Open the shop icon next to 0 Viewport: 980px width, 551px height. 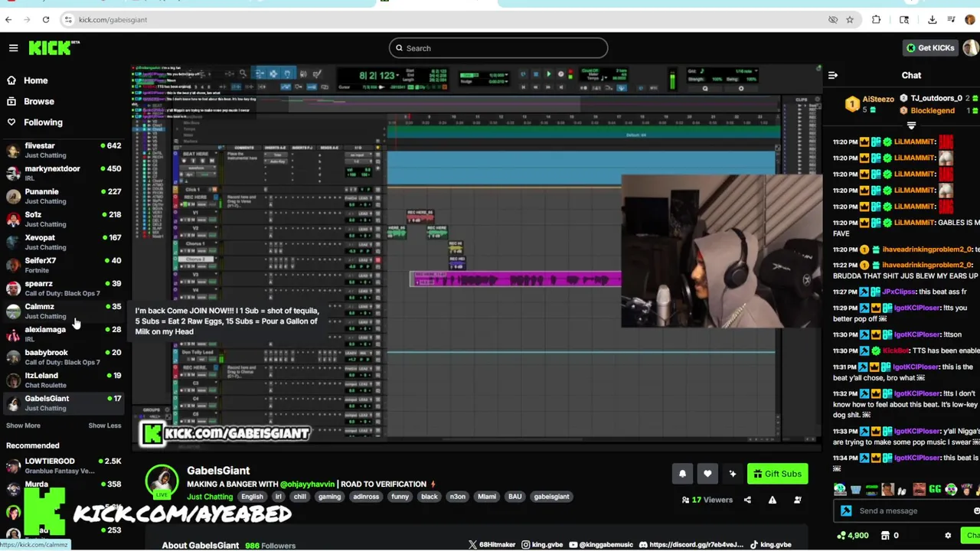(886, 536)
